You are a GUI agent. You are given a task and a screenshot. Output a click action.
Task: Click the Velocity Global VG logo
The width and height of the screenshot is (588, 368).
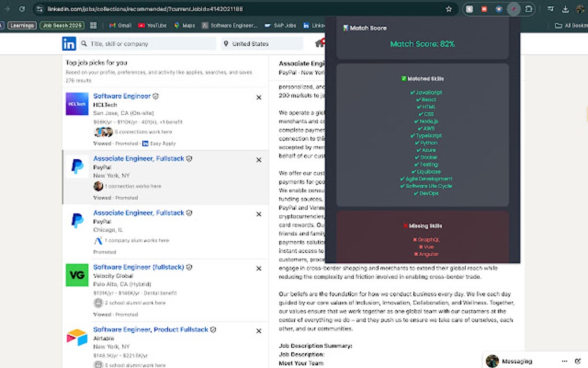point(77,275)
